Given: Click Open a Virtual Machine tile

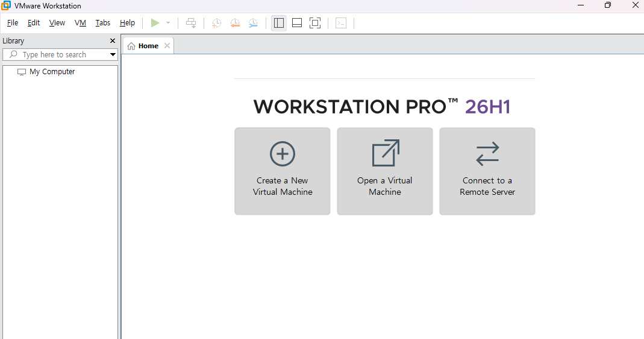Looking at the screenshot, I should point(385,171).
